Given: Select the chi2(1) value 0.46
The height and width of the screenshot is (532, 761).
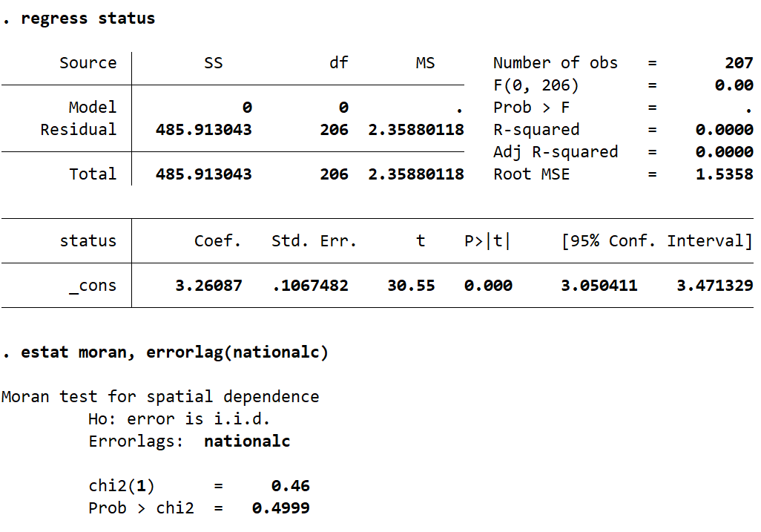Looking at the screenshot, I should click(290, 486).
